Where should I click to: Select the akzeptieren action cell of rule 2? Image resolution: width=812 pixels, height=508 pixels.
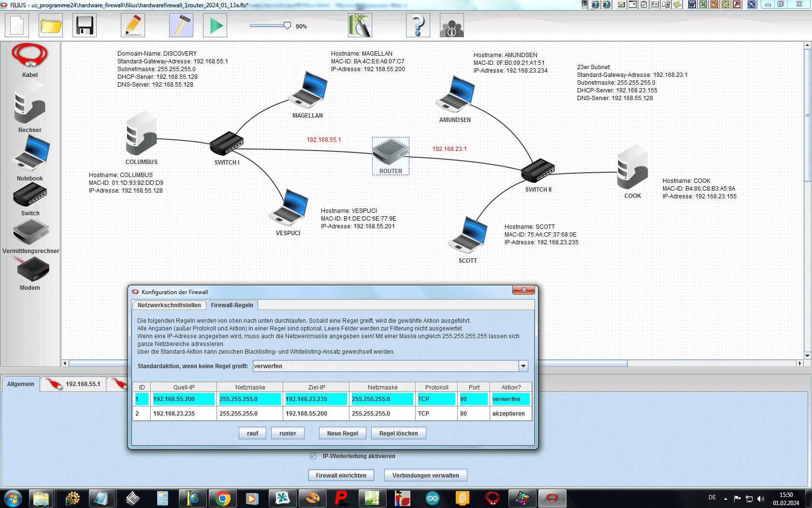pyautogui.click(x=511, y=414)
